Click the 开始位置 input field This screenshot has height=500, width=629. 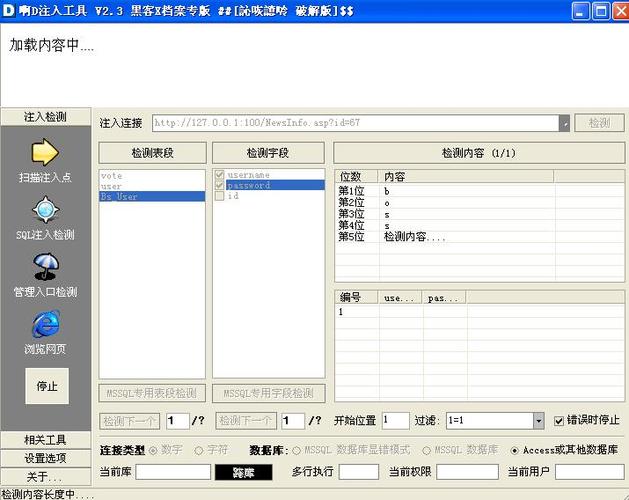click(x=395, y=421)
